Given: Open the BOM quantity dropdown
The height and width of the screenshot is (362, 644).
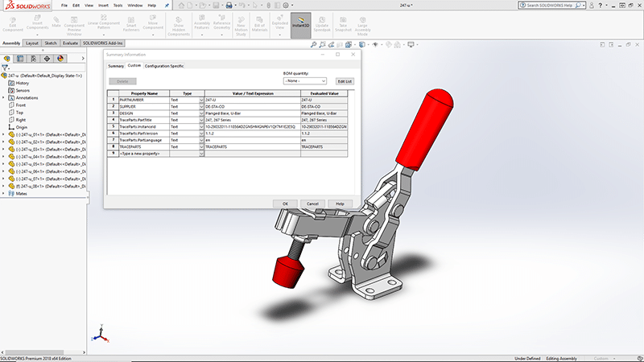Looking at the screenshot, I should point(305,81).
